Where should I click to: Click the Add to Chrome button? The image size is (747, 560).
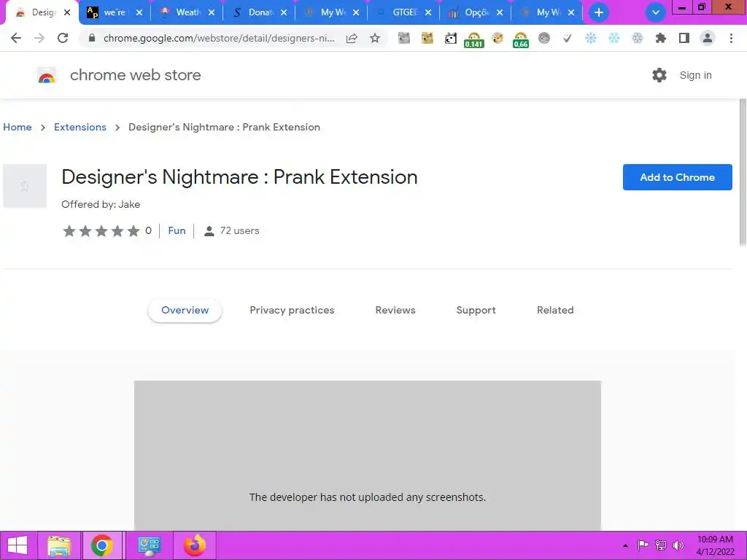tap(677, 177)
